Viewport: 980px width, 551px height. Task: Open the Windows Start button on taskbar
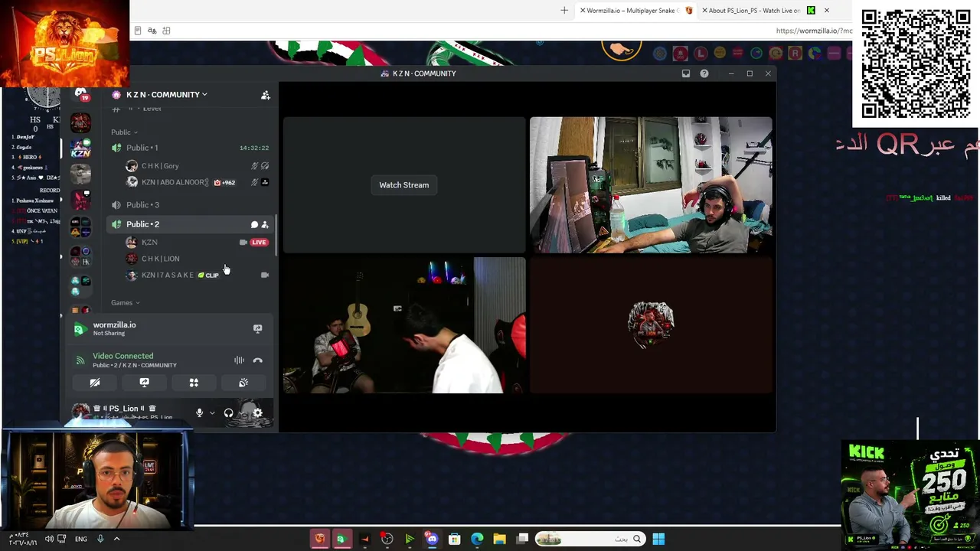tap(658, 540)
